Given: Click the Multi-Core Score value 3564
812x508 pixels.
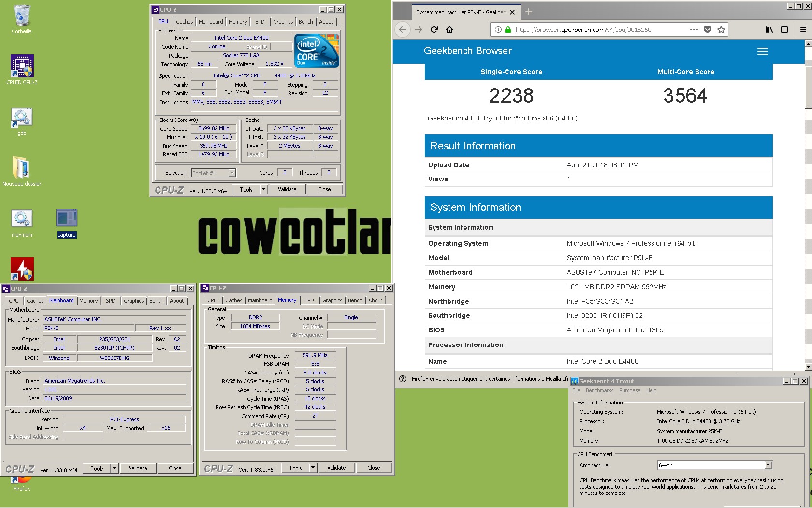Looking at the screenshot, I should 685,95.
